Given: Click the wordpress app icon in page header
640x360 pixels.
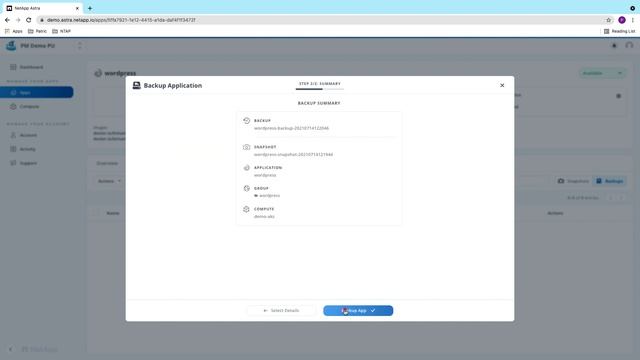Looking at the screenshot, I should [x=98, y=73].
